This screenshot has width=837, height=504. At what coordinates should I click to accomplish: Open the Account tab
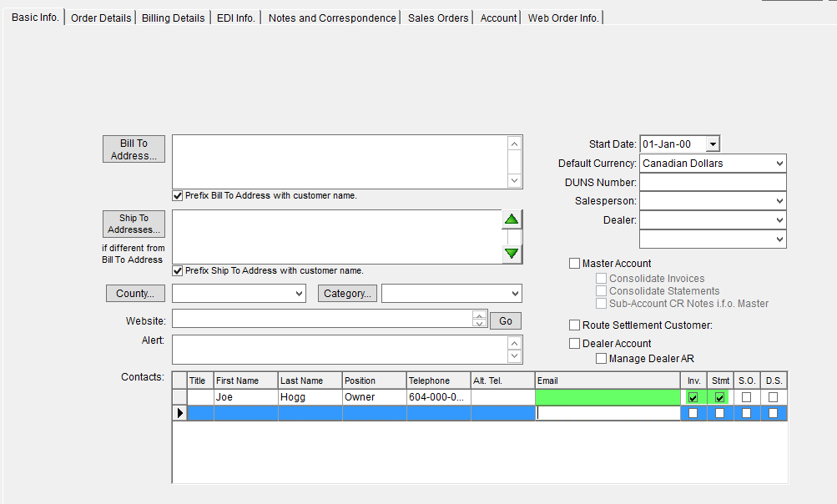[x=498, y=18]
